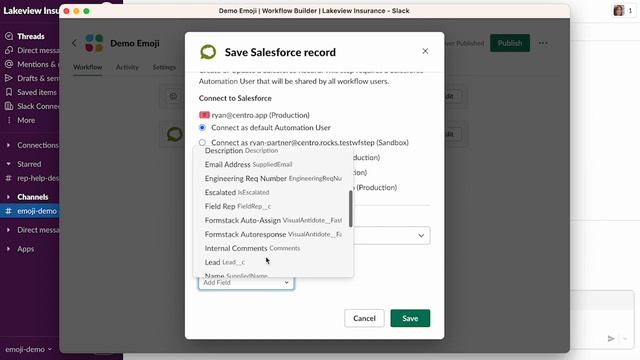Expand the Connections section in sidebar
This screenshot has height=360, width=640.
point(8,145)
